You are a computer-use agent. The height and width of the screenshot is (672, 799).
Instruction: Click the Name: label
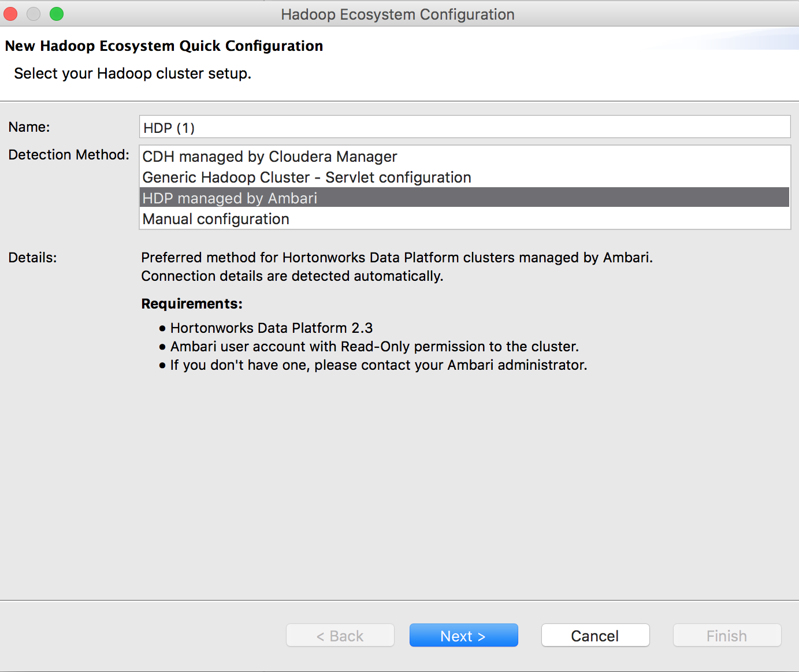tap(29, 127)
